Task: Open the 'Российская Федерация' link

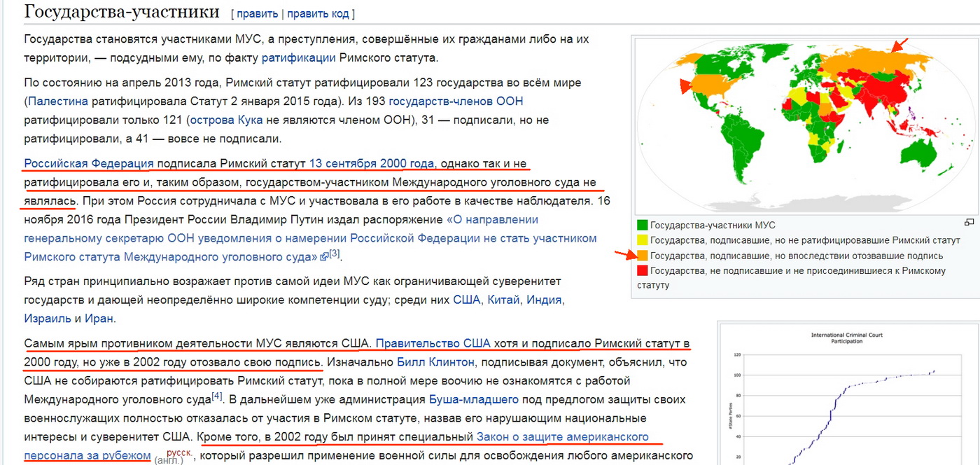Action: pos(89,164)
